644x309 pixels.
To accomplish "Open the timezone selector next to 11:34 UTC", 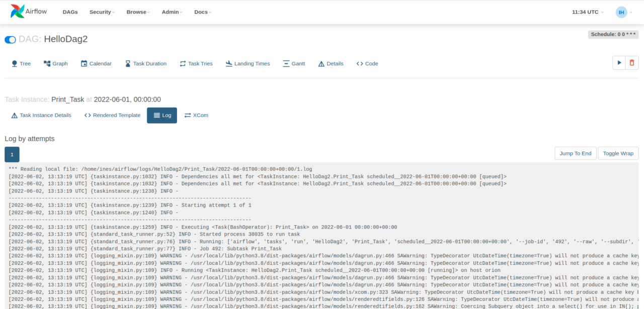I will [x=587, y=12].
